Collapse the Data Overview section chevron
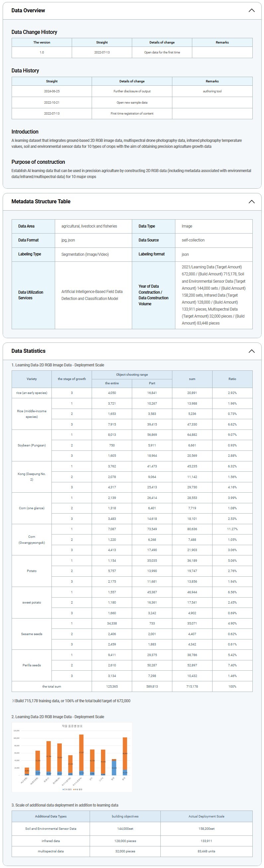 [251, 10]
